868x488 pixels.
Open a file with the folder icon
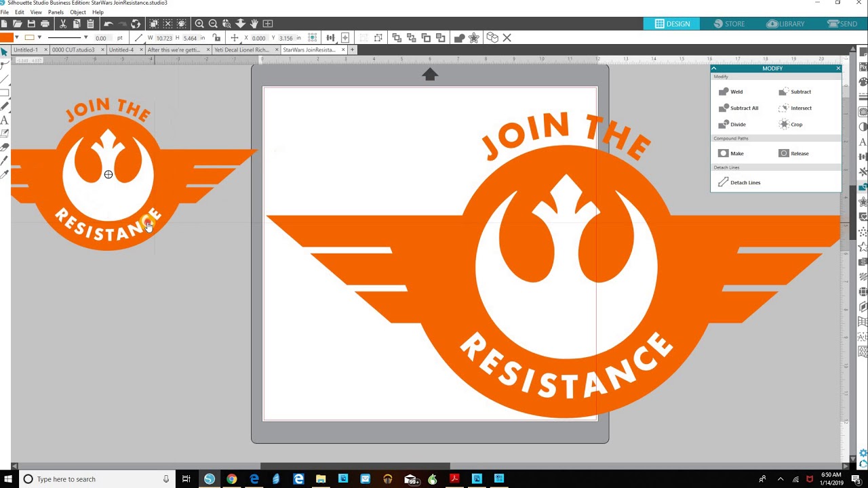click(18, 24)
